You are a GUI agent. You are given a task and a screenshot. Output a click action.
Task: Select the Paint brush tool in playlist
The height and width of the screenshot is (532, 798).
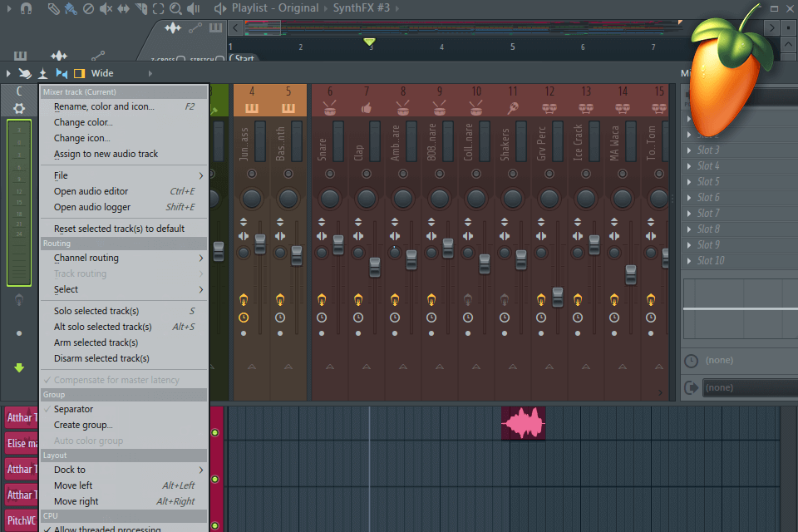point(71,8)
